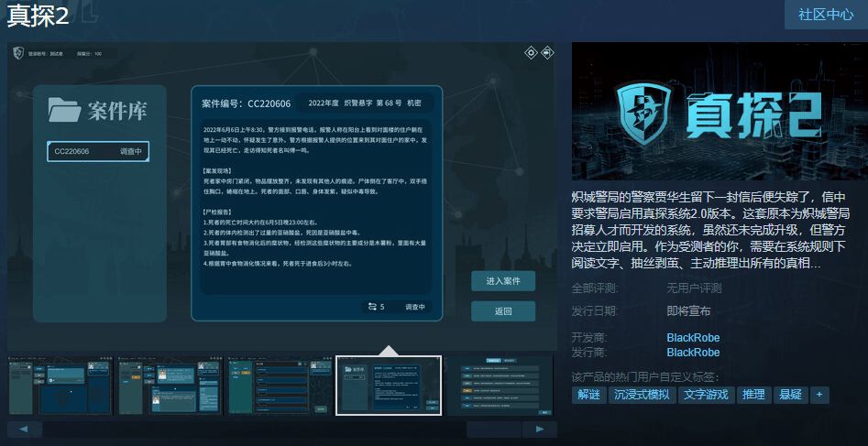The height and width of the screenshot is (446, 868).
Task: Open the BlackRobe publisher link
Action: pyautogui.click(x=693, y=353)
